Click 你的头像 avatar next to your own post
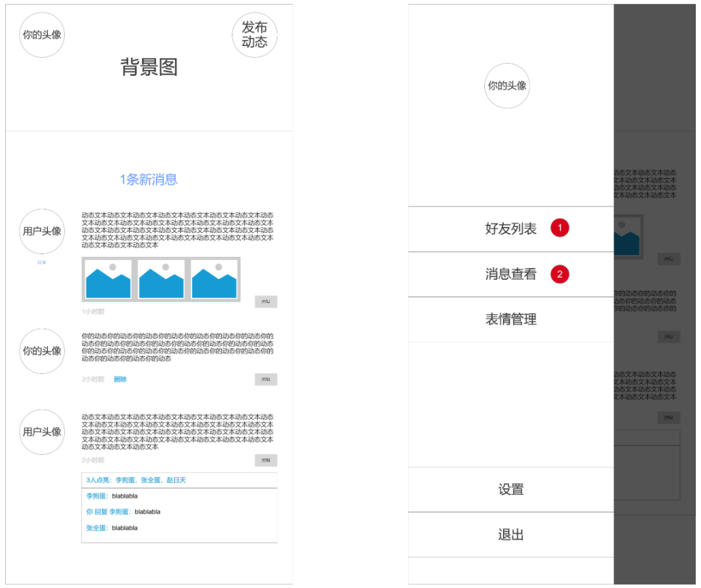 tap(42, 352)
